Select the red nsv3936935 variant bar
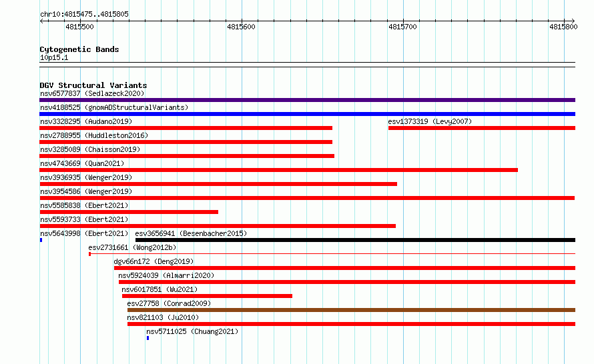594x364 pixels. 218,184
